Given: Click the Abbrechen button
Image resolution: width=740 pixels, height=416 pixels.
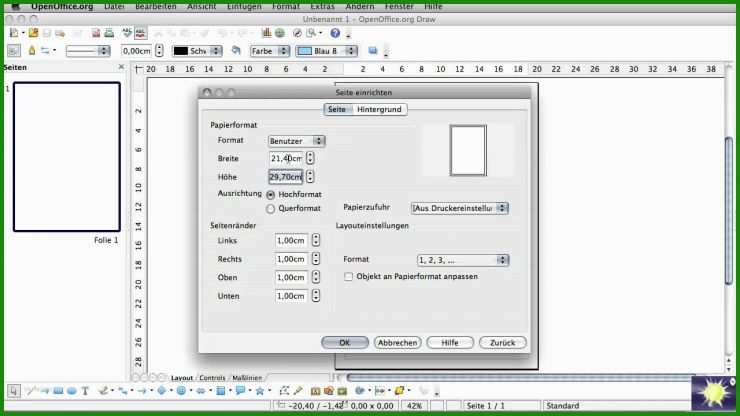Looking at the screenshot, I should [x=397, y=343].
